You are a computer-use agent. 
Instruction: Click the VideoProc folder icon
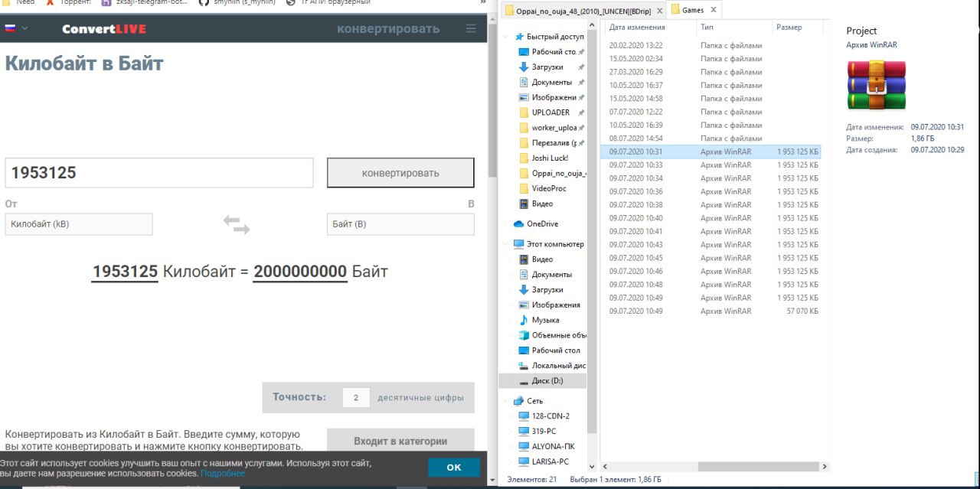(524, 188)
